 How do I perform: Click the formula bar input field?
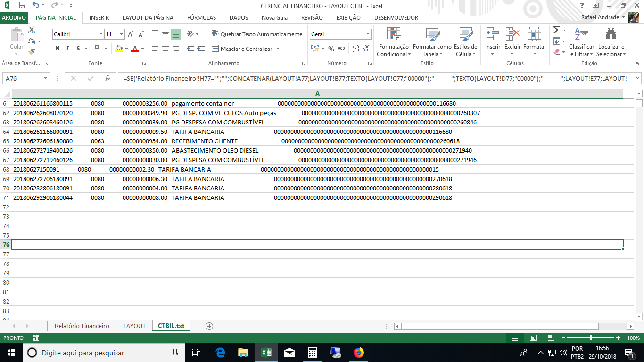[375, 78]
